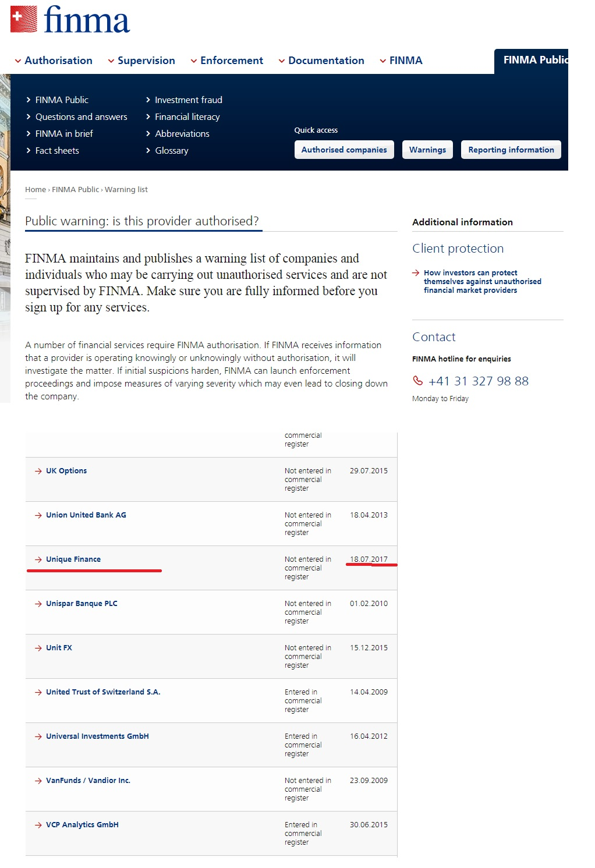The image size is (595, 868).
Task: Click the FINMA logo in header
Action: tap(70, 20)
